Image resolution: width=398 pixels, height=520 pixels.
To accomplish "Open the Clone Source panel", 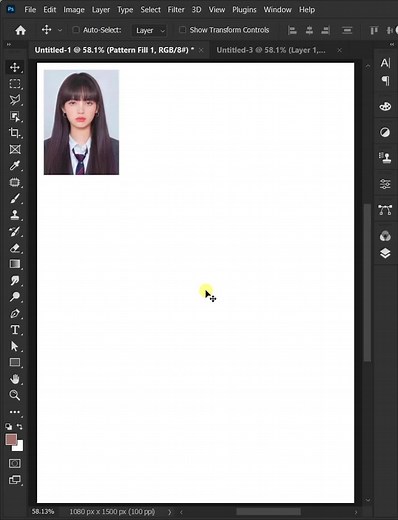I will click(385, 158).
